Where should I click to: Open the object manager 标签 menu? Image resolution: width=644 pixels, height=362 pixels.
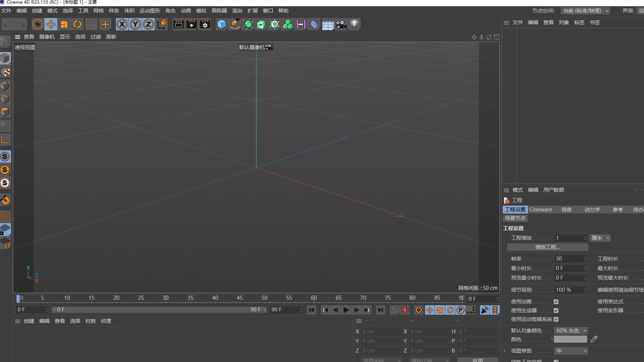pyautogui.click(x=579, y=22)
